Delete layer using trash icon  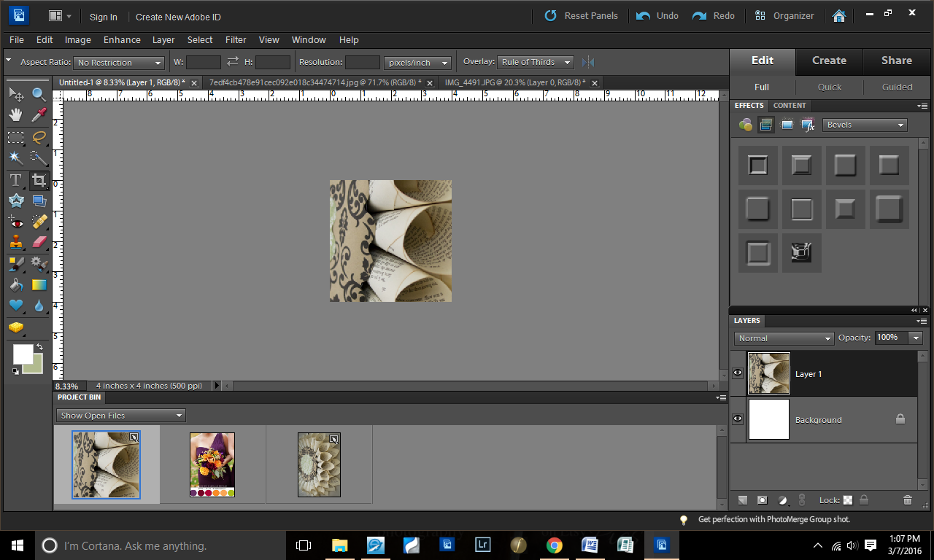click(907, 500)
